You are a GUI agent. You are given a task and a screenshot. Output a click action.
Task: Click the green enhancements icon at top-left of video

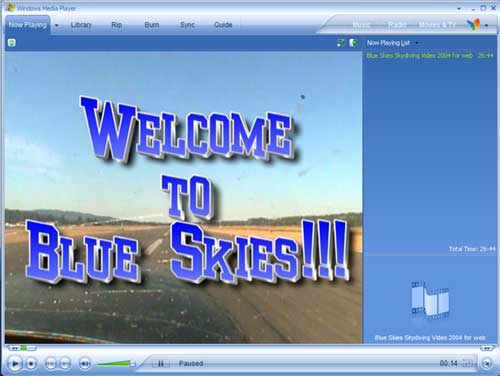click(x=12, y=43)
